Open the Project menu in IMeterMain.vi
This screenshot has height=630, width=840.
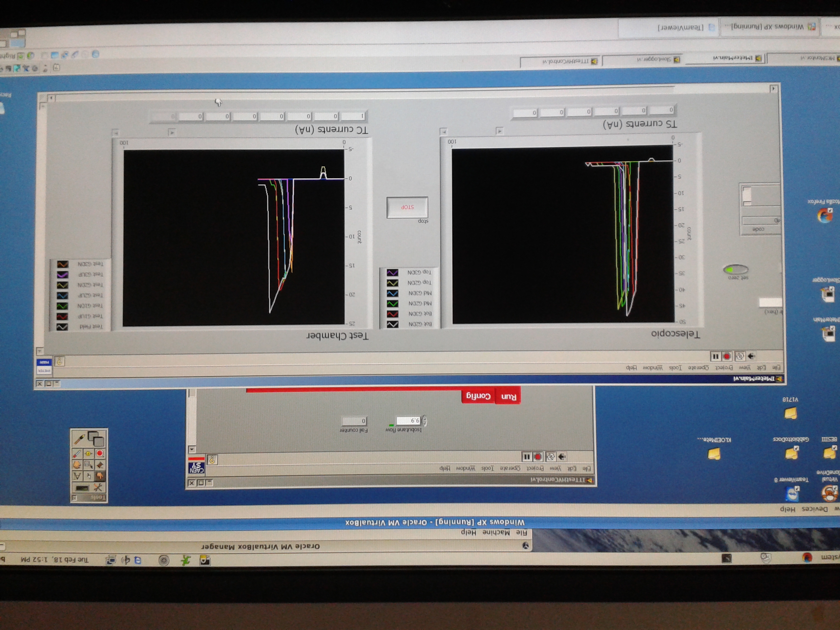(x=724, y=367)
